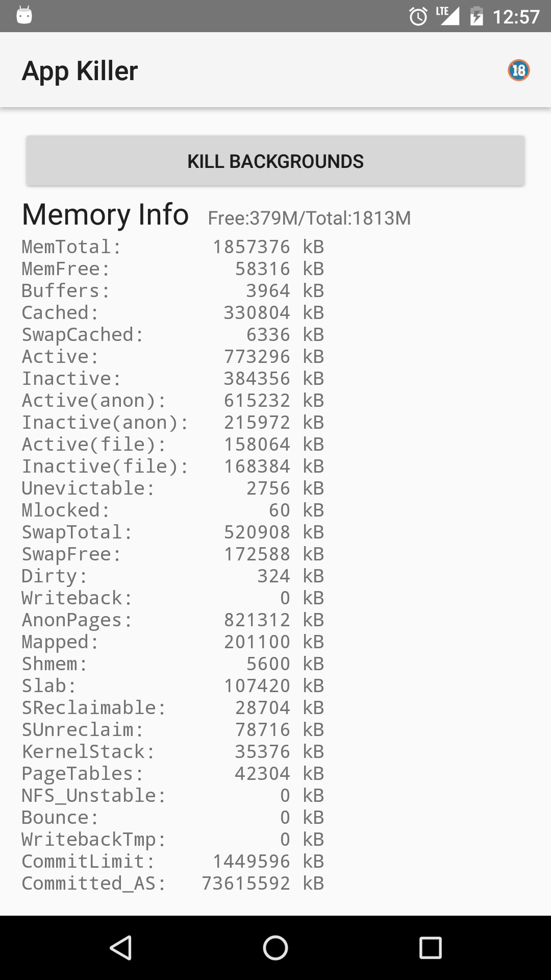Viewport: 551px width, 980px height.
Task: Tap the App Killer title
Action: tap(80, 71)
